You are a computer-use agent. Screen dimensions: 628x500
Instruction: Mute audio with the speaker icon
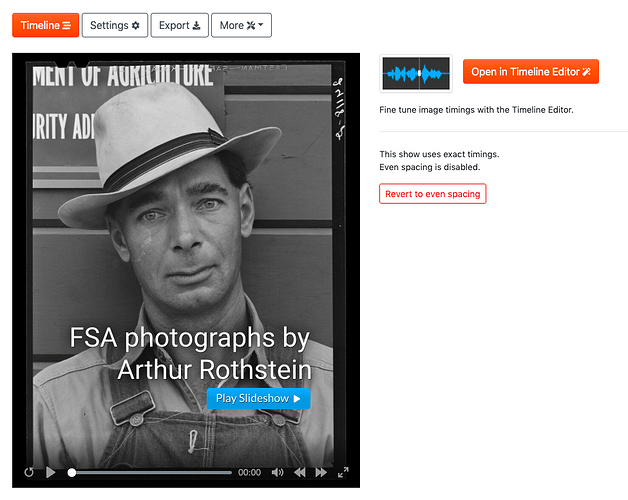(x=278, y=473)
